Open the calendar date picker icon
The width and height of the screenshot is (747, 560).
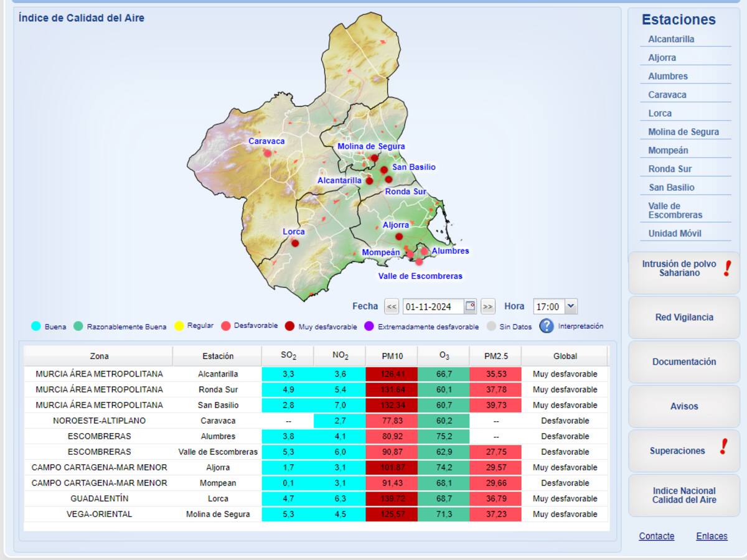[470, 306]
